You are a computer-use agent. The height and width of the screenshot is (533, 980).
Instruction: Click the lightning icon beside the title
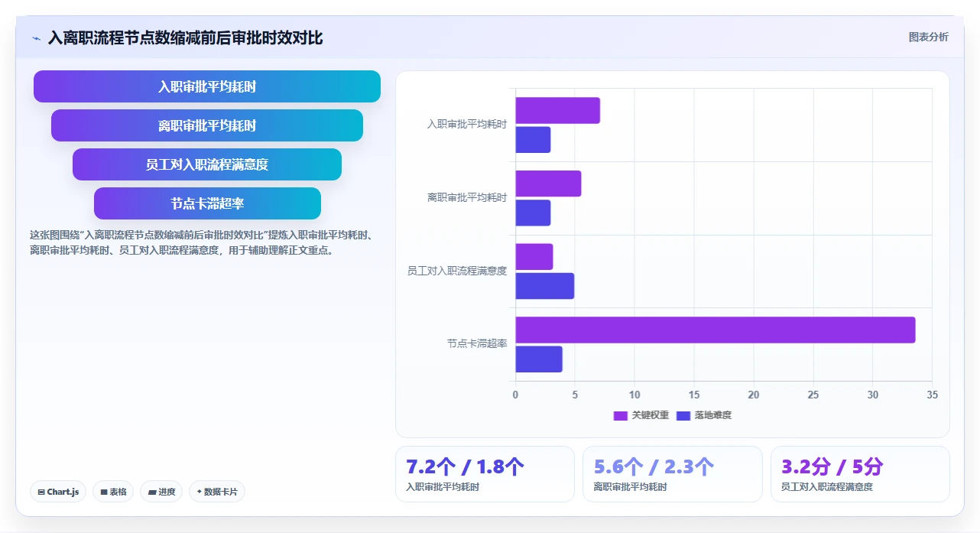36,37
